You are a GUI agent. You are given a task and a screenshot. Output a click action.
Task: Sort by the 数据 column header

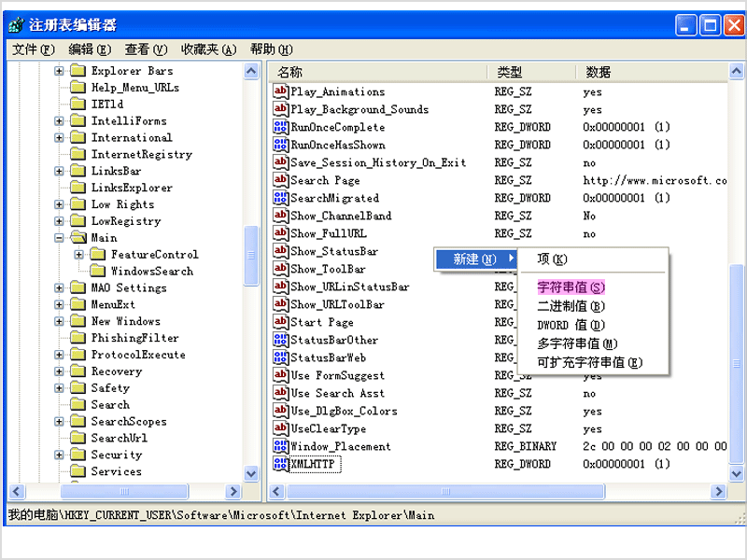pyautogui.click(x=652, y=72)
